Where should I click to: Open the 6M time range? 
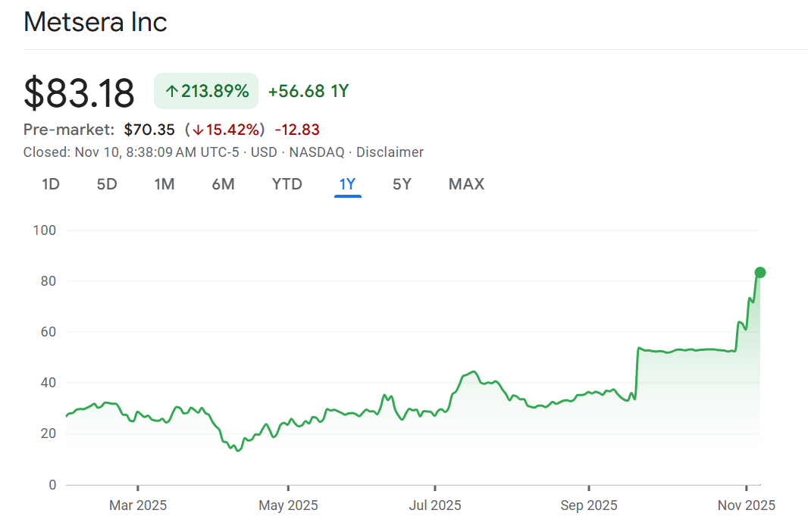223,184
